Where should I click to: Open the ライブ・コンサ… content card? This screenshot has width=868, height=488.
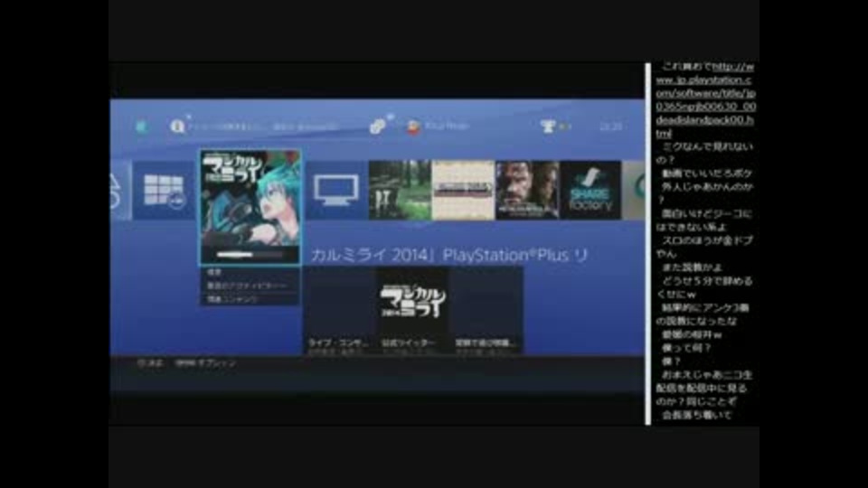(x=339, y=310)
